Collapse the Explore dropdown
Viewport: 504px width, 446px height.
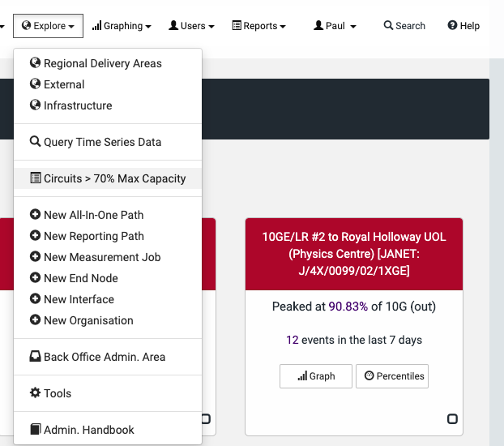point(49,26)
